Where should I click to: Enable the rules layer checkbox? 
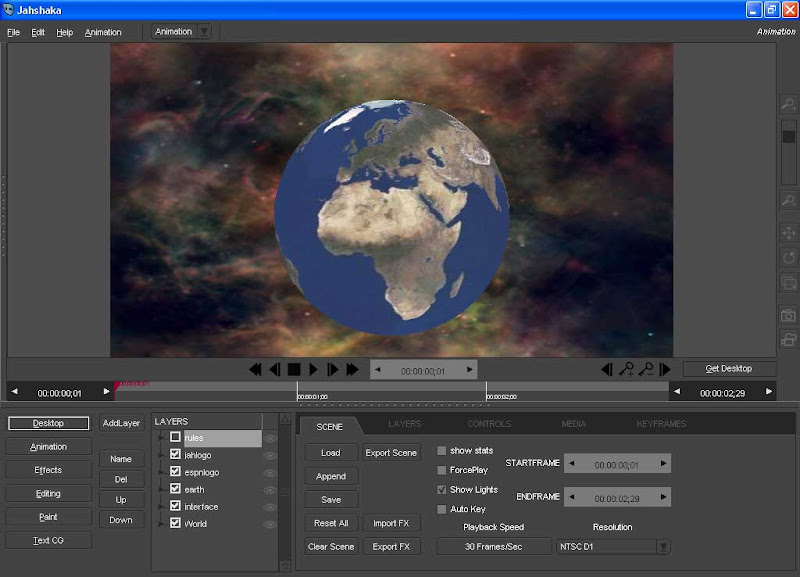[x=176, y=437]
